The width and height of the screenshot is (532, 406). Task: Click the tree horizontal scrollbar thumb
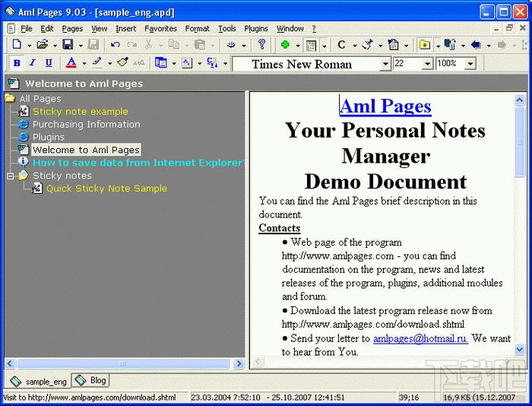pos(123,363)
